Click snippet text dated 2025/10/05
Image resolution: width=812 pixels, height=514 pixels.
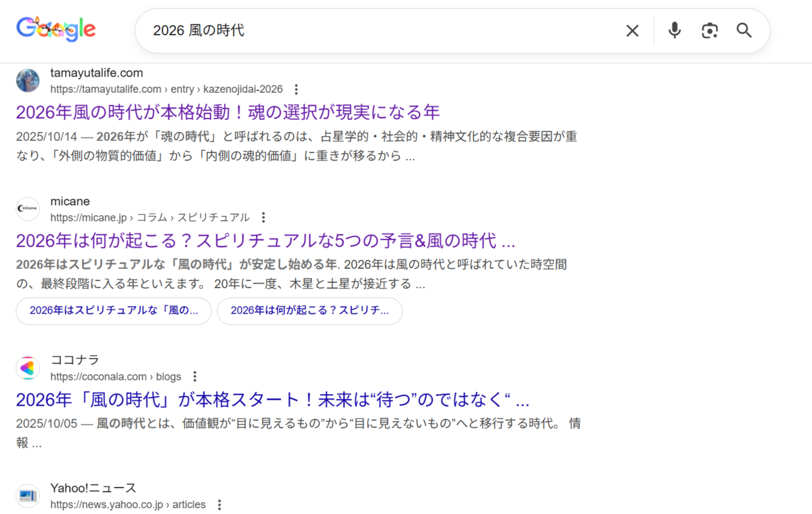click(298, 434)
